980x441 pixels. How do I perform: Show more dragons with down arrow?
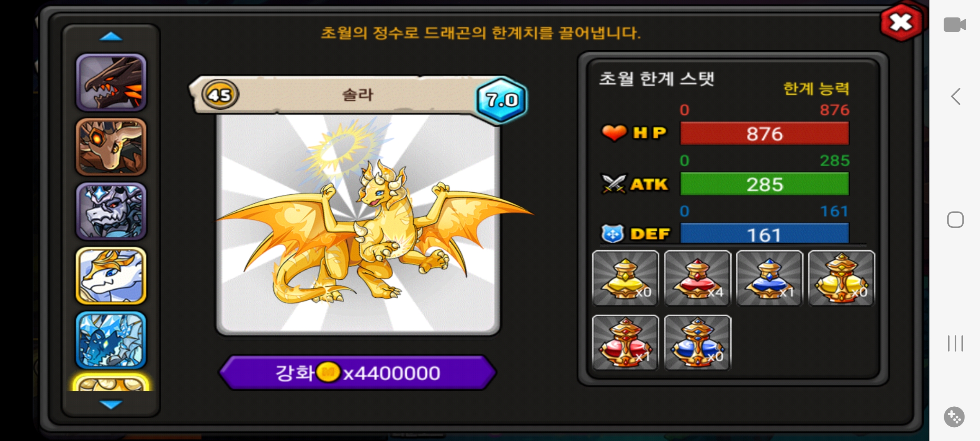pyautogui.click(x=111, y=404)
